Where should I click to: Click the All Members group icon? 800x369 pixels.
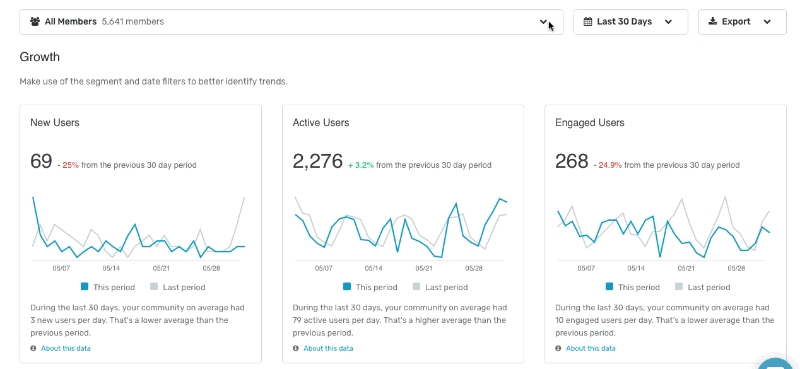35,22
